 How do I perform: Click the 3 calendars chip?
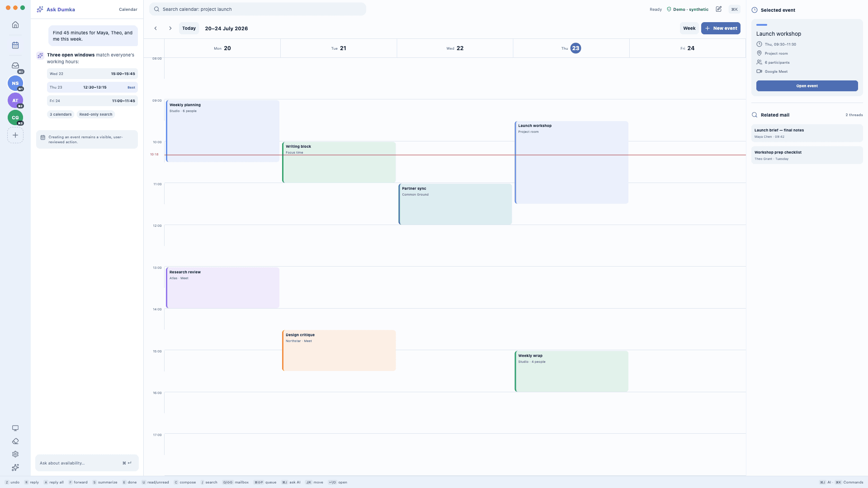click(x=61, y=114)
